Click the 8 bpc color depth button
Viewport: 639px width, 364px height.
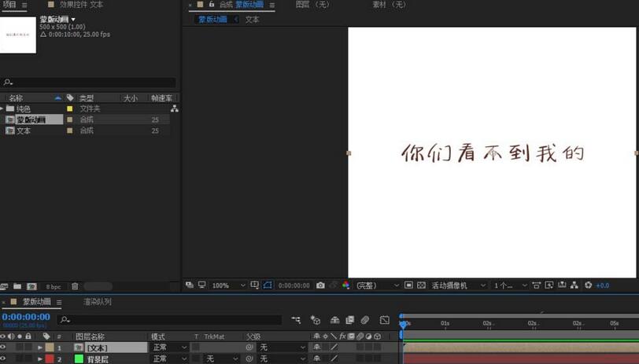(54, 287)
